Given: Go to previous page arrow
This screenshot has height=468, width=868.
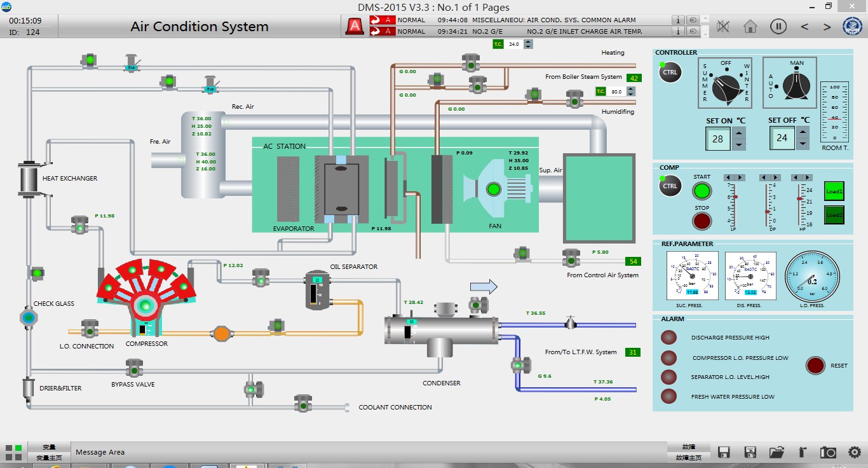Looking at the screenshot, I should (804, 27).
